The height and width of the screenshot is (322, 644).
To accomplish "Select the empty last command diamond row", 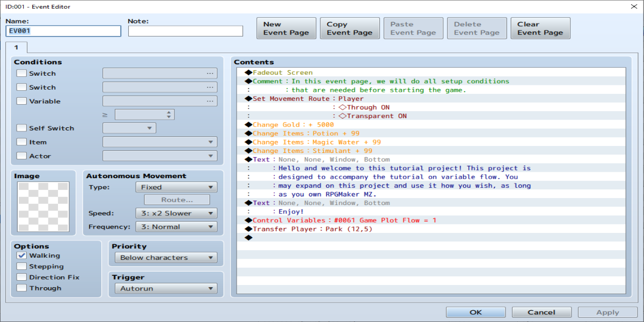I will pyautogui.click(x=431, y=238).
